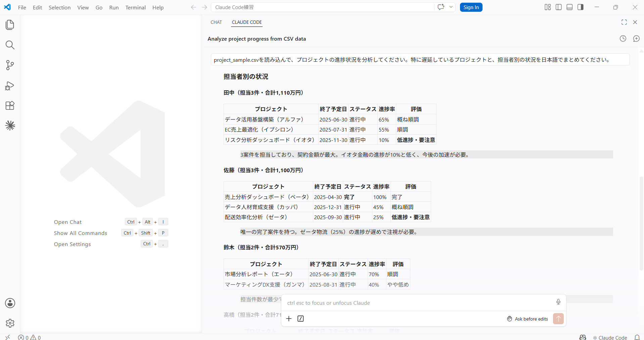Screen dimensions: 644x340
Task: Open the Terminal menu
Action: [135, 7]
